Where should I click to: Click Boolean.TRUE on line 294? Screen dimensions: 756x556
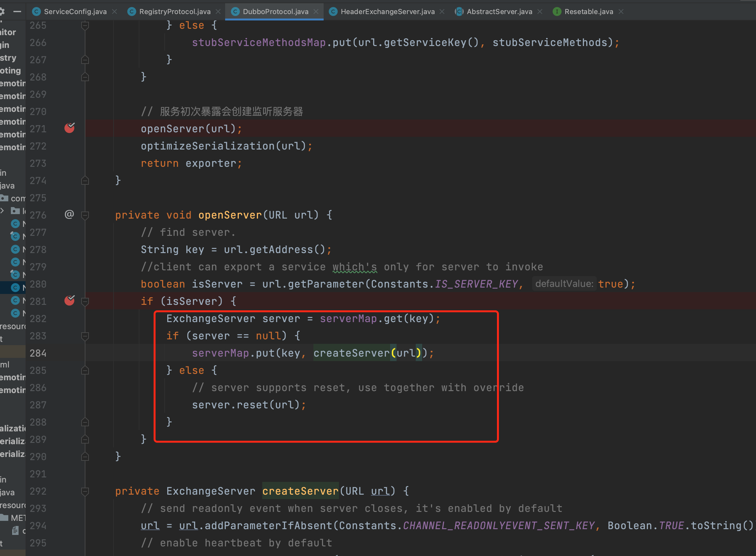(x=646, y=526)
